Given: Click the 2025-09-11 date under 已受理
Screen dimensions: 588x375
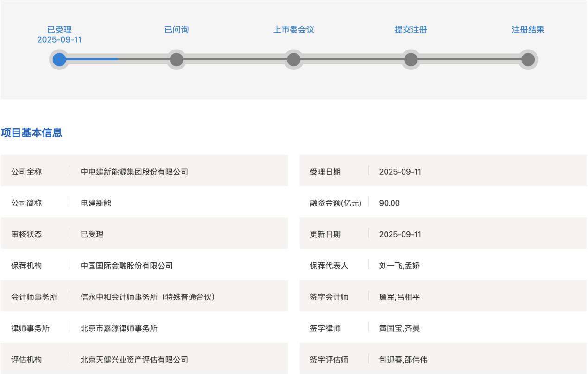Looking at the screenshot, I should tap(59, 40).
